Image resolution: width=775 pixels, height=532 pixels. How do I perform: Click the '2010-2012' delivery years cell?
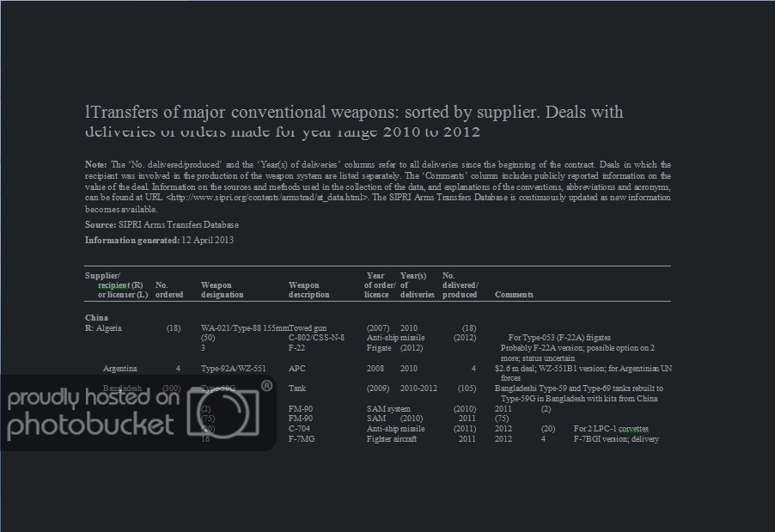(418, 388)
